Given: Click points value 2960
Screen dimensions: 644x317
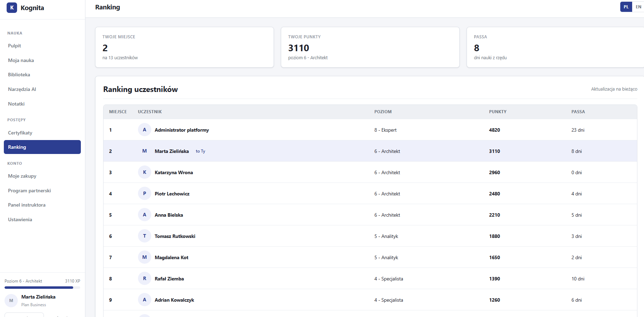Looking at the screenshot, I should point(495,172).
